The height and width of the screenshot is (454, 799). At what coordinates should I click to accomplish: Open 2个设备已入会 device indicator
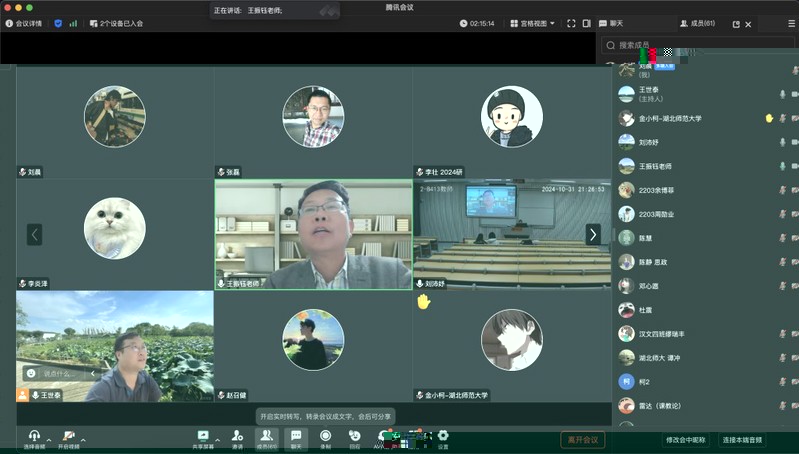click(116, 23)
